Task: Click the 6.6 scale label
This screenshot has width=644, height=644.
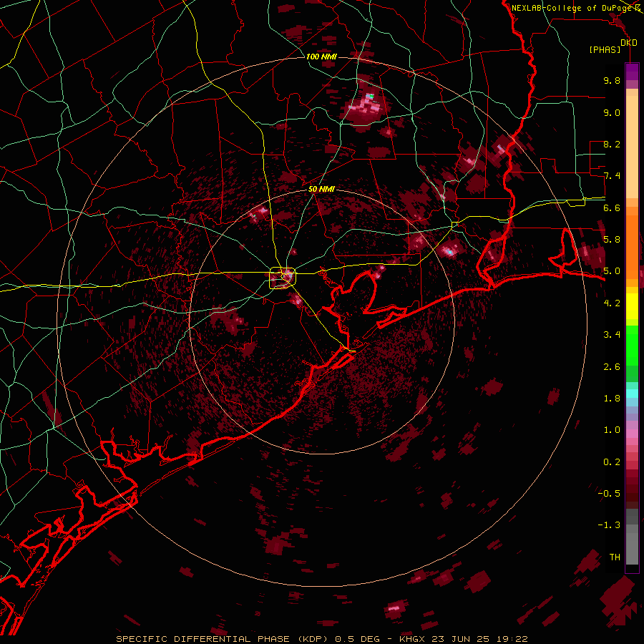Action: click(612, 208)
